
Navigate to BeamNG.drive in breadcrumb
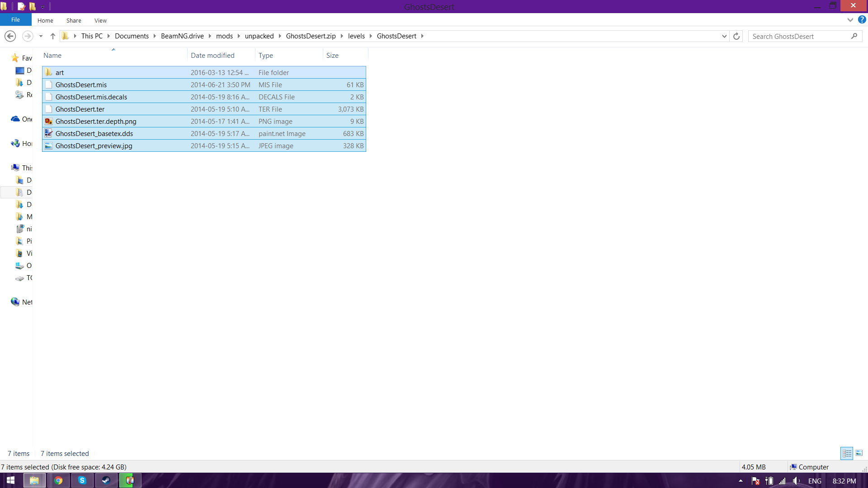click(x=182, y=36)
